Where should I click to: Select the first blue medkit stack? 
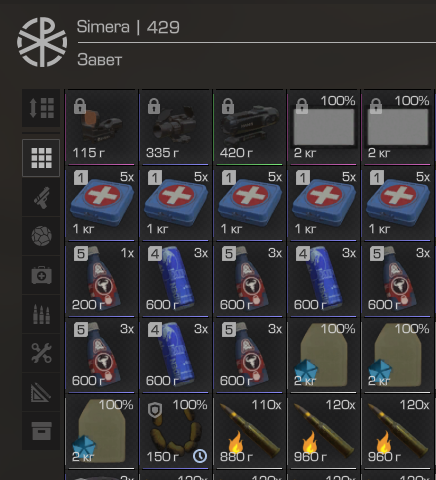click(x=102, y=204)
